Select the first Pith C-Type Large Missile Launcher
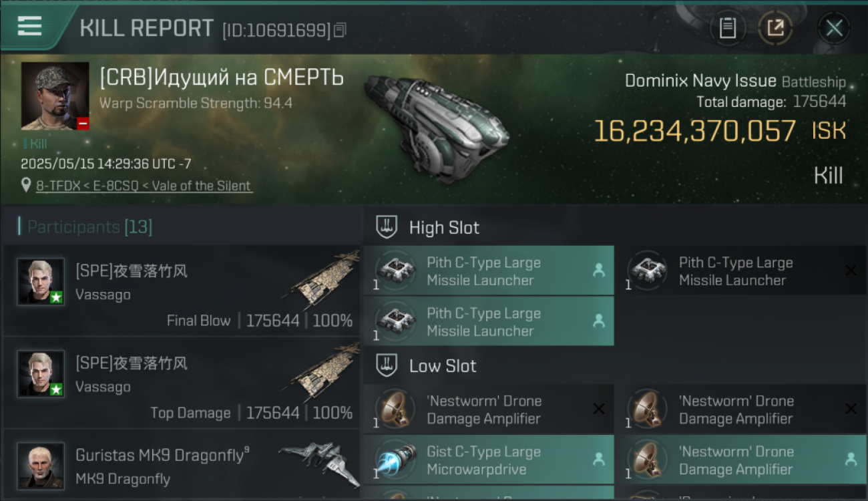Image resolution: width=868 pixels, height=501 pixels. point(489,271)
